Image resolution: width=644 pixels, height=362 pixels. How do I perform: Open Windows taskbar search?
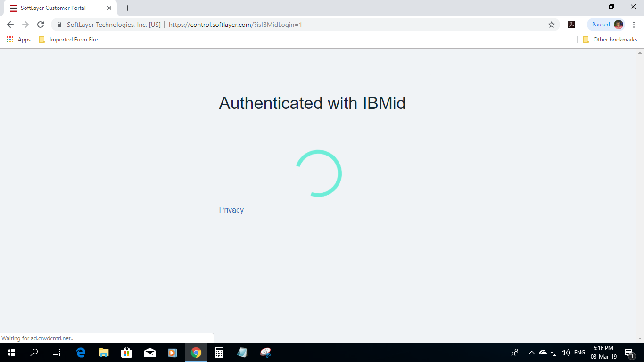tap(34, 353)
